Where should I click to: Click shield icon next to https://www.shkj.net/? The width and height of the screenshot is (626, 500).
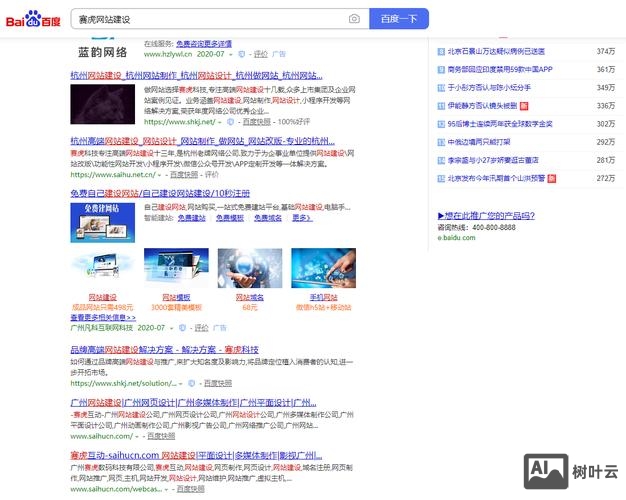tap(230, 122)
